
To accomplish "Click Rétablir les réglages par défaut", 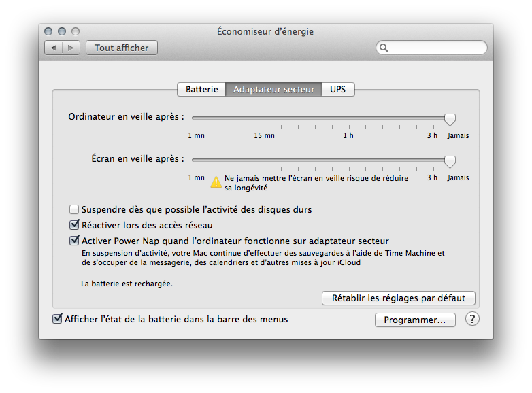I will 399,298.
